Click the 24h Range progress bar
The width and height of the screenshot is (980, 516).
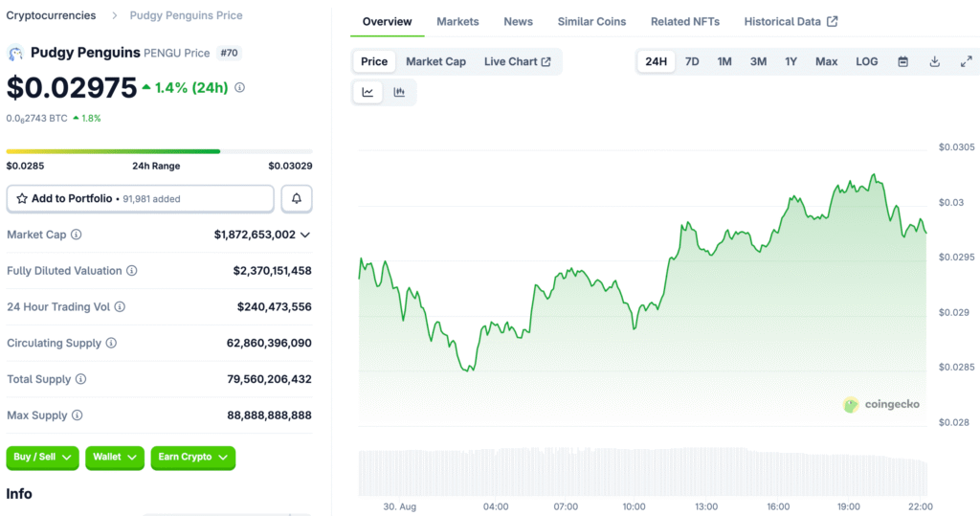(x=160, y=151)
